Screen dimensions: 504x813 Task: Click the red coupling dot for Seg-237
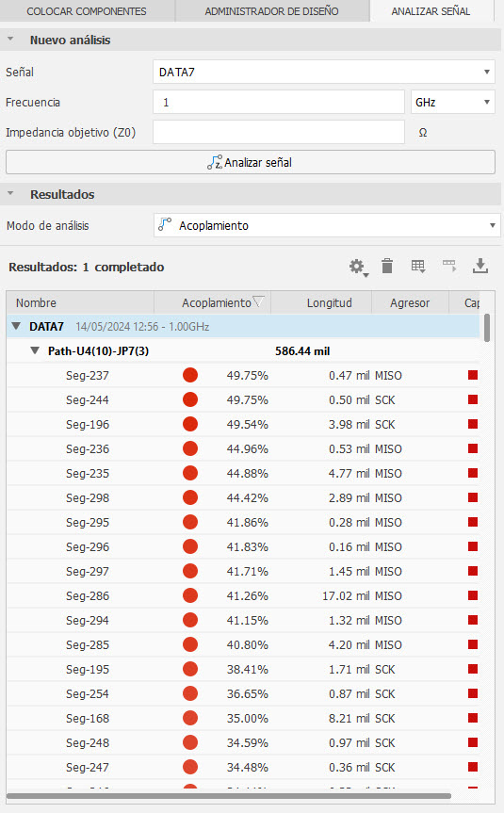190,375
